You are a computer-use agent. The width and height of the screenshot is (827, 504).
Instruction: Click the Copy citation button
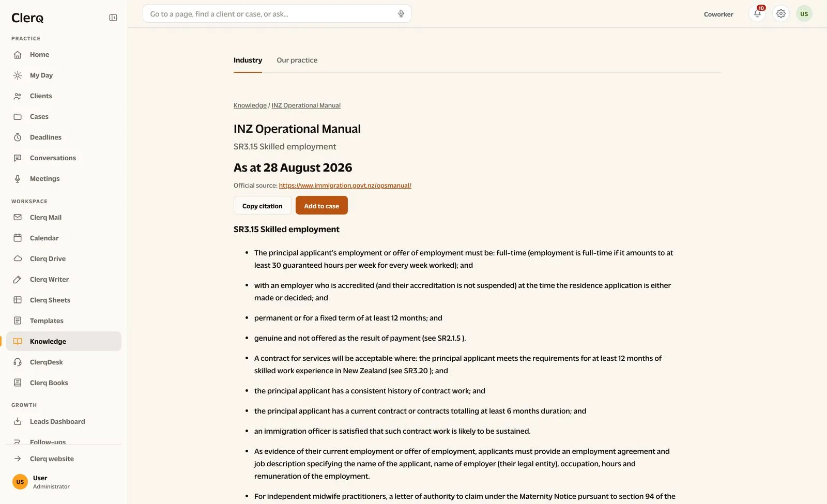coord(262,206)
